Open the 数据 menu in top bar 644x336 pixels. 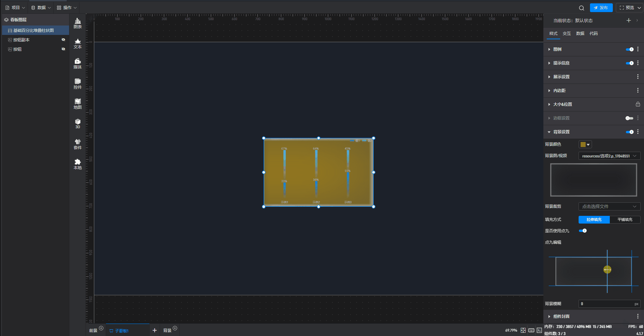[x=41, y=8]
